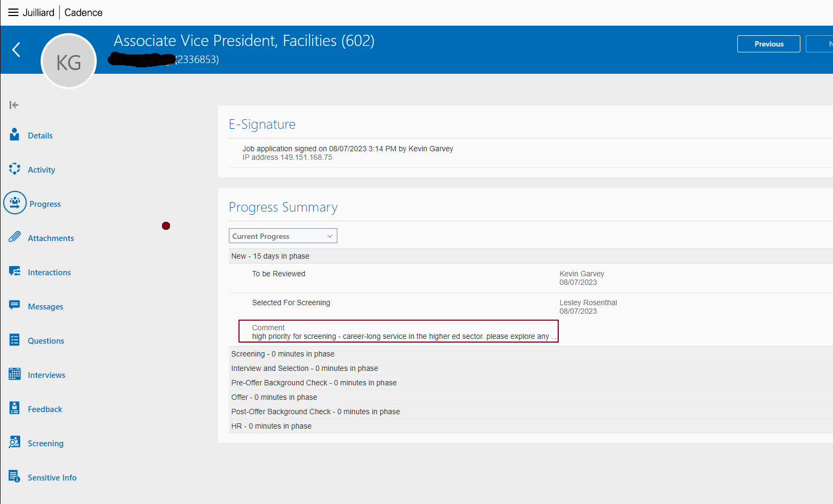Click the Sensitive Info document icon
The image size is (833, 504).
click(14, 476)
